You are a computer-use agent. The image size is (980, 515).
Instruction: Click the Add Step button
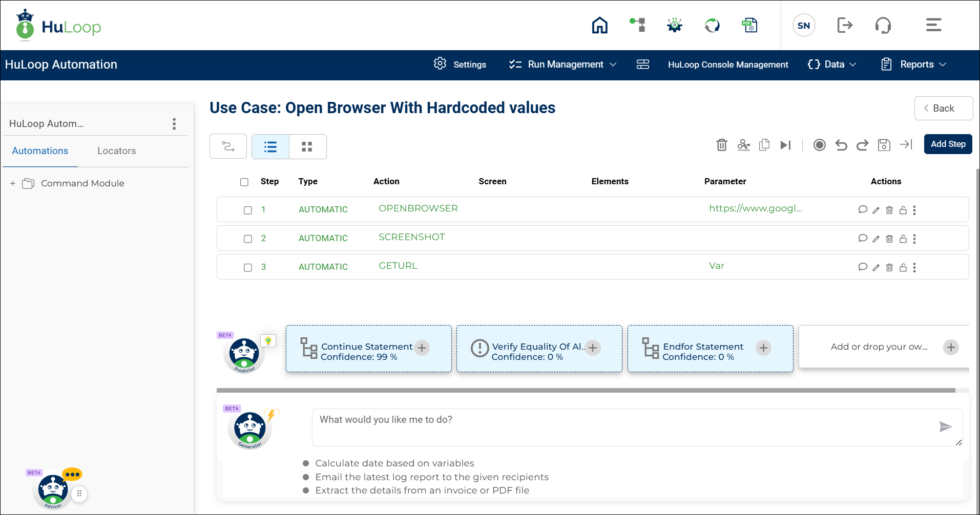pyautogui.click(x=948, y=144)
